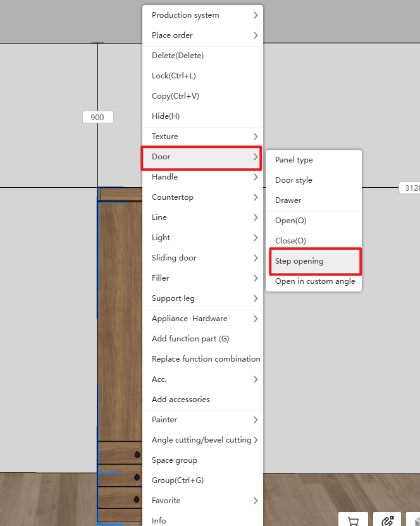
Task: Choose Replace function combination
Action: pyautogui.click(x=206, y=359)
